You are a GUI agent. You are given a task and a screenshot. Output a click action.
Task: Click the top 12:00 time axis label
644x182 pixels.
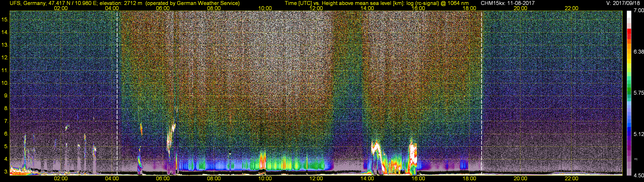(316, 8)
